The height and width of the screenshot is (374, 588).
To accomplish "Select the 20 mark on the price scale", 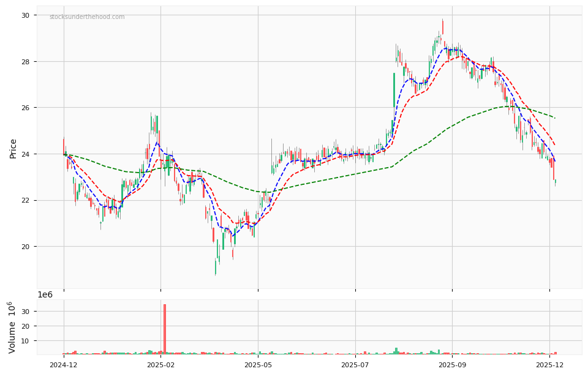I will pos(25,245).
